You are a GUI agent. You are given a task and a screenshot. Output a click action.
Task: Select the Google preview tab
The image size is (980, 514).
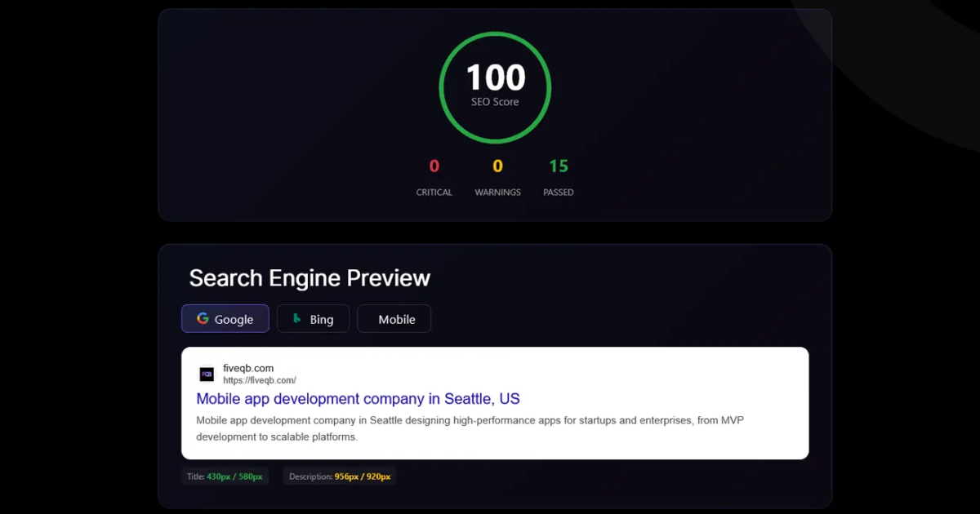(x=225, y=319)
